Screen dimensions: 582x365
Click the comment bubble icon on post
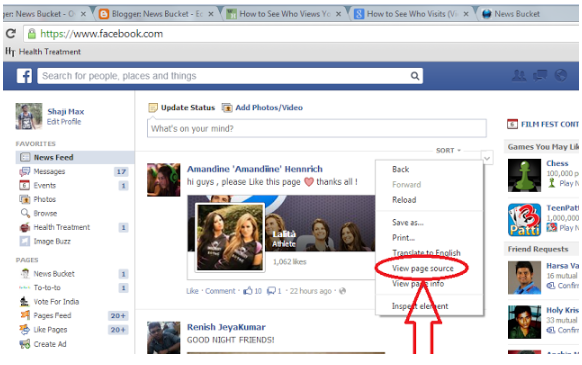tap(272, 291)
